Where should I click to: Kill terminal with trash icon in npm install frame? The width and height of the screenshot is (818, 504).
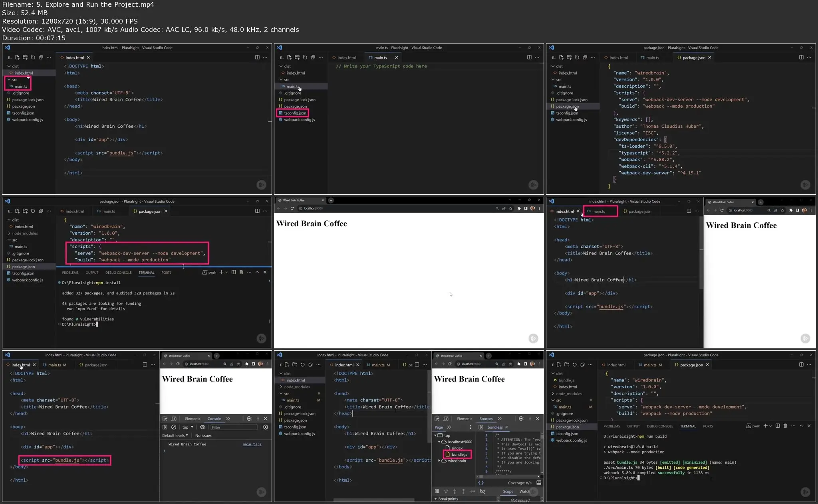(x=241, y=272)
